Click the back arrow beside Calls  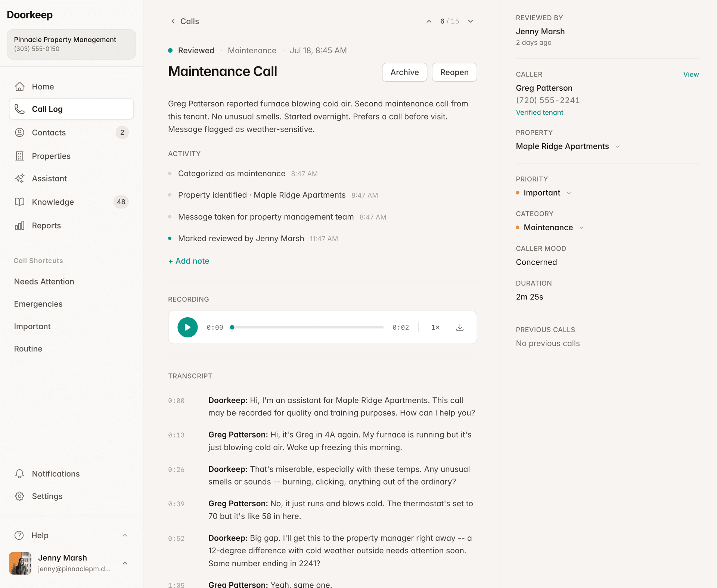(173, 21)
